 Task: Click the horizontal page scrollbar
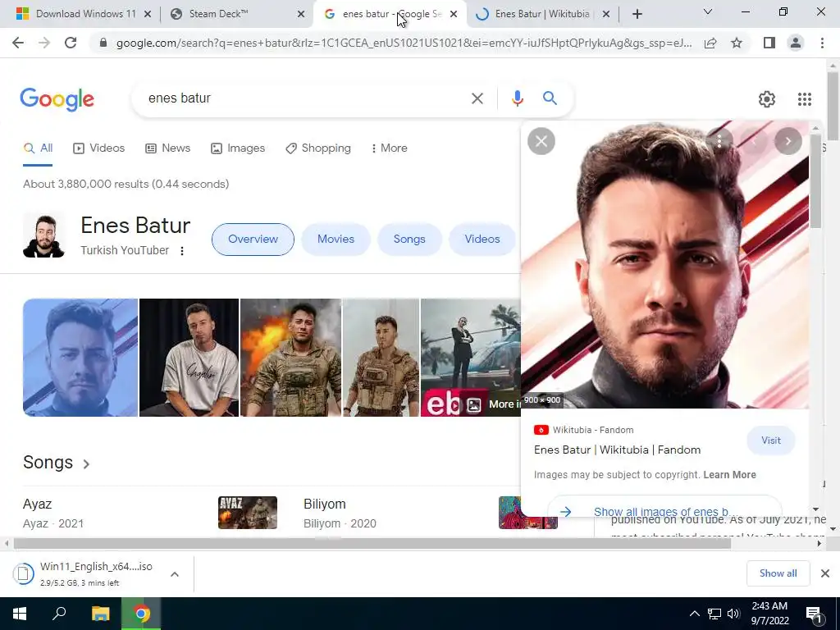click(x=372, y=543)
